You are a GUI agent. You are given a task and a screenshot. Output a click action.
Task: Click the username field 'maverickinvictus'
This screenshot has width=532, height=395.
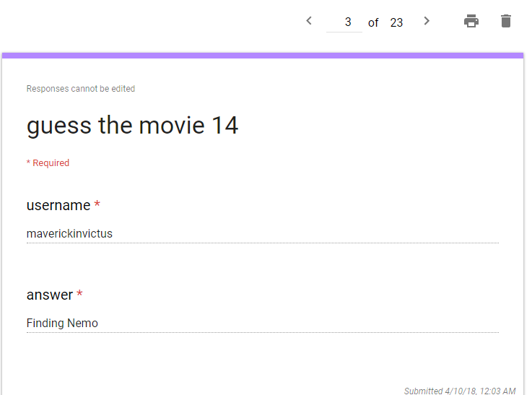(263, 234)
